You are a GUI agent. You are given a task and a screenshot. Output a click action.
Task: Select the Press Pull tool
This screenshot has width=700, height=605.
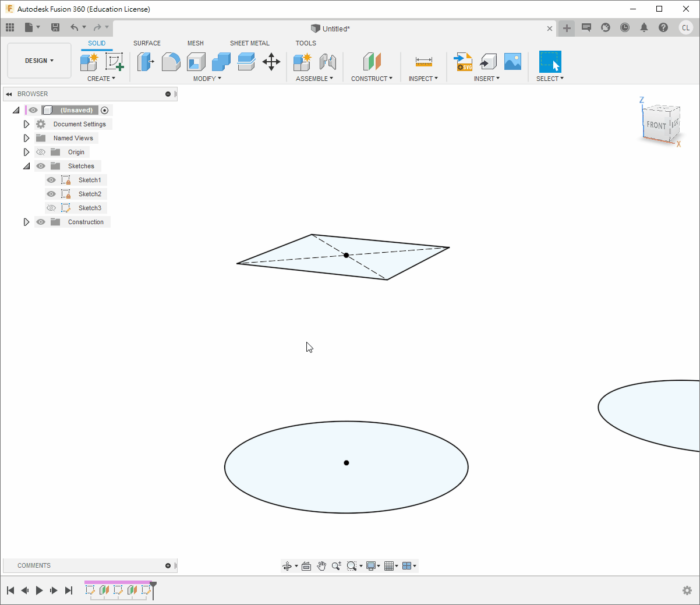145,62
